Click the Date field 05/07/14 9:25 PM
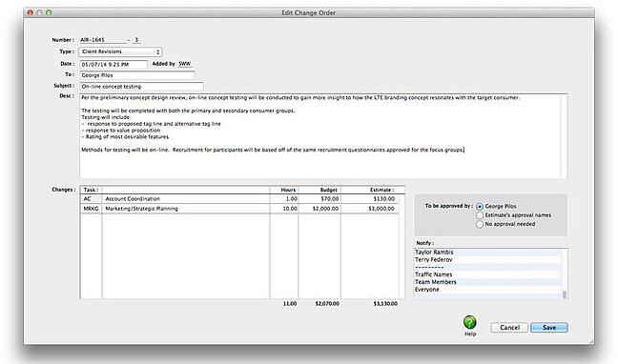Screen dimensions: 618x364 tap(113, 64)
